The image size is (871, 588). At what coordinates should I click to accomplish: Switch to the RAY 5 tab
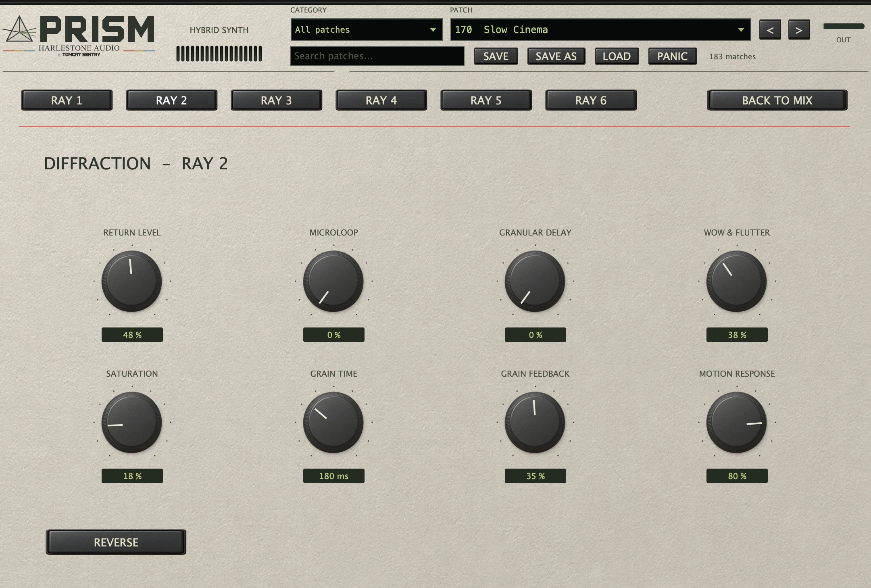point(486,100)
